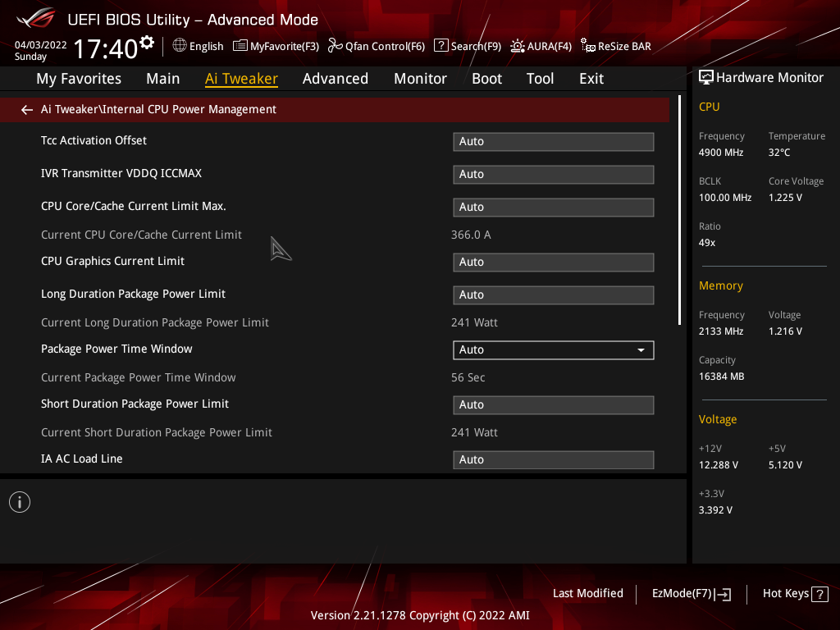
Task: Go back using the left arrow icon
Action: click(x=27, y=110)
